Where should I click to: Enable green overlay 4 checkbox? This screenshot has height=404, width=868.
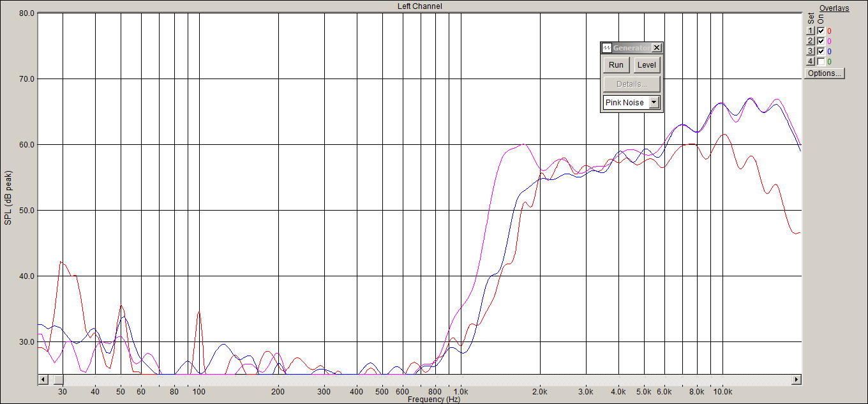[x=821, y=61]
